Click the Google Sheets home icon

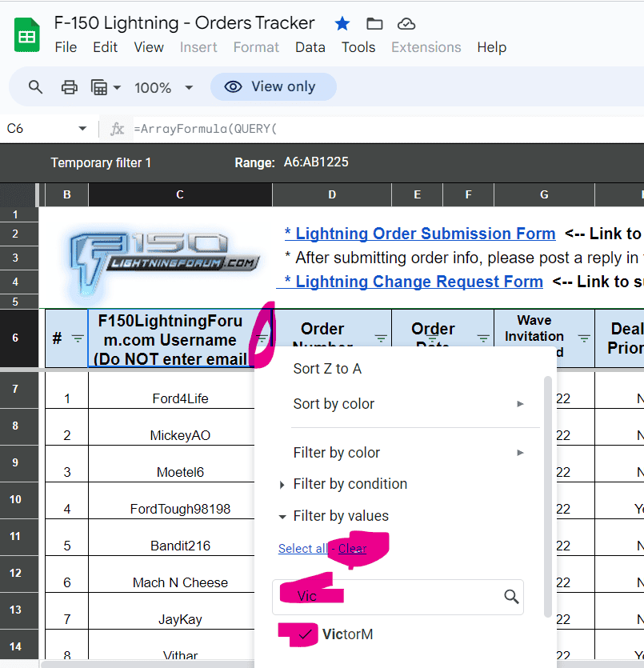[26, 34]
